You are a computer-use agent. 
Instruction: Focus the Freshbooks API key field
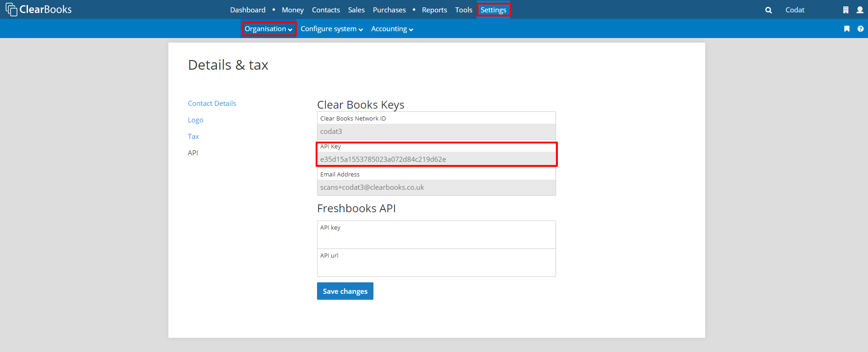[x=436, y=235]
